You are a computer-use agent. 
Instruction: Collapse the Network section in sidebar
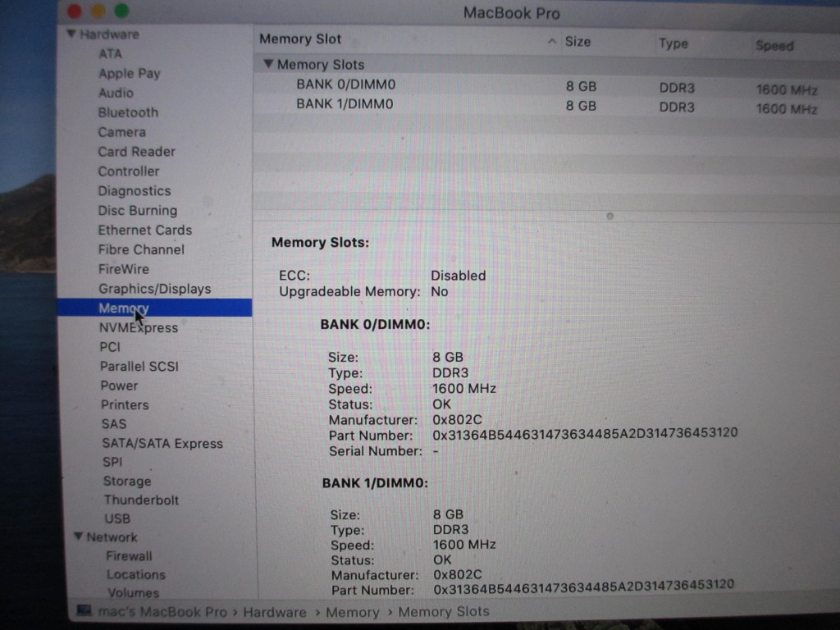point(79,536)
